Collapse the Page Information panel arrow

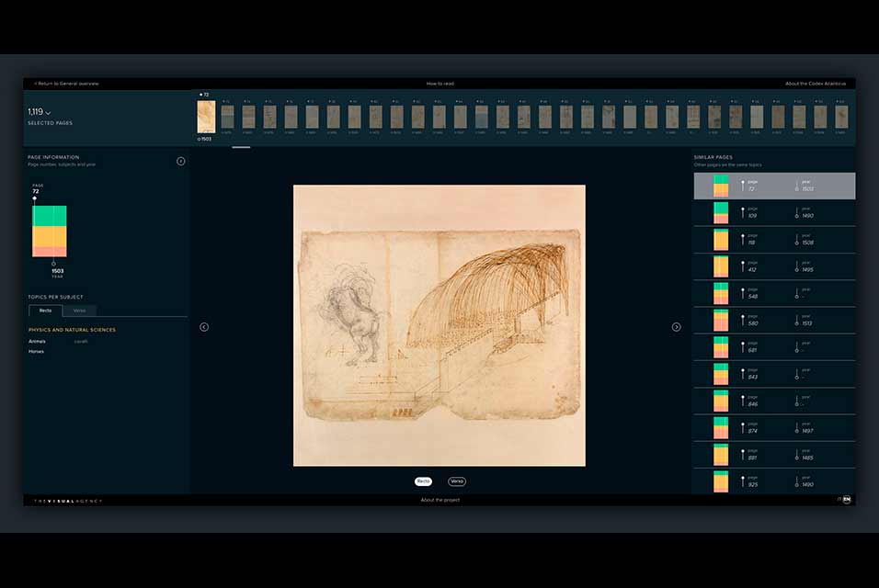pyautogui.click(x=181, y=161)
